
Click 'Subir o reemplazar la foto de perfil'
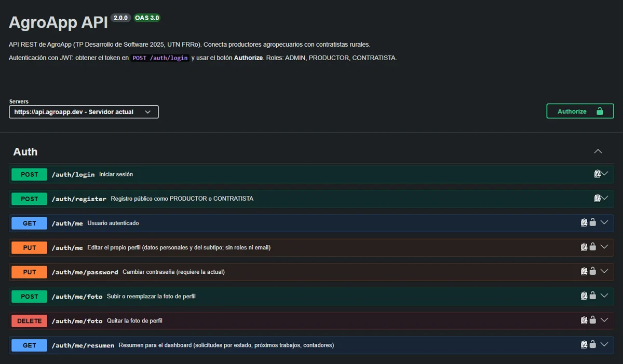coord(151,296)
